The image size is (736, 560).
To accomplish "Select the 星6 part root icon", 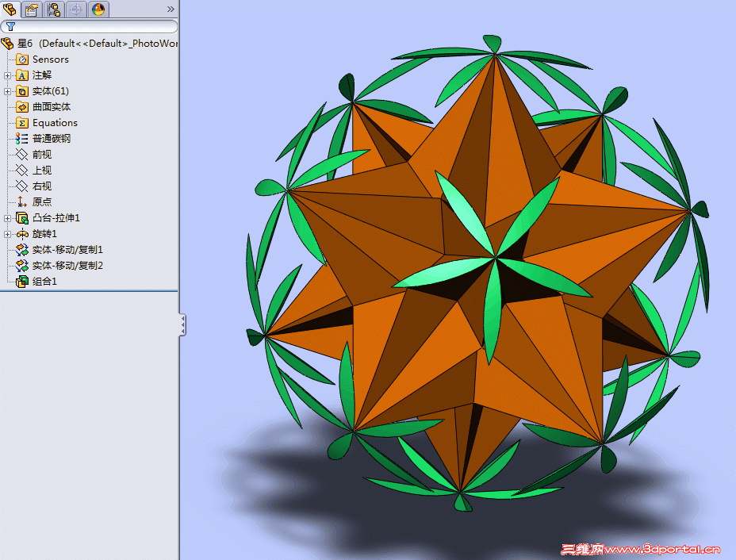I will 7,44.
